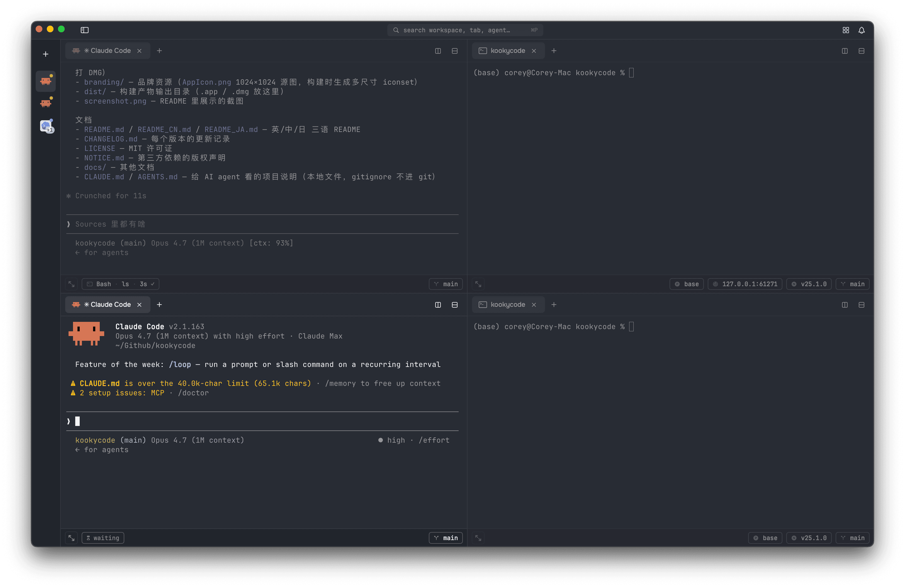
Task: Focus the empty Claude prompt in bottom-left pane
Action: (262, 421)
